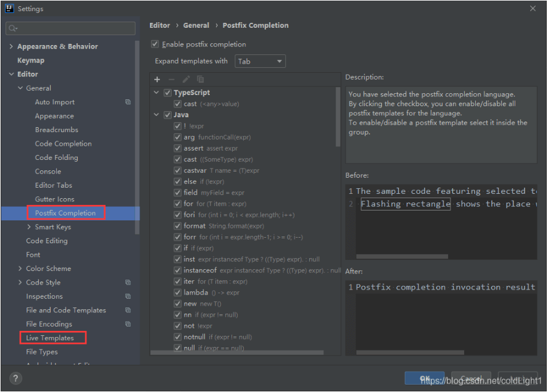The height and width of the screenshot is (392, 548).
Task: Click the edit template pencil icon
Action: pyautogui.click(x=186, y=80)
